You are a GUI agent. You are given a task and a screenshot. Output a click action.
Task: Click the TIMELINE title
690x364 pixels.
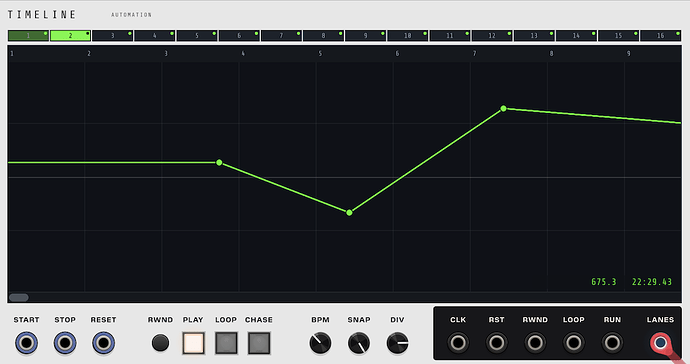(42, 15)
